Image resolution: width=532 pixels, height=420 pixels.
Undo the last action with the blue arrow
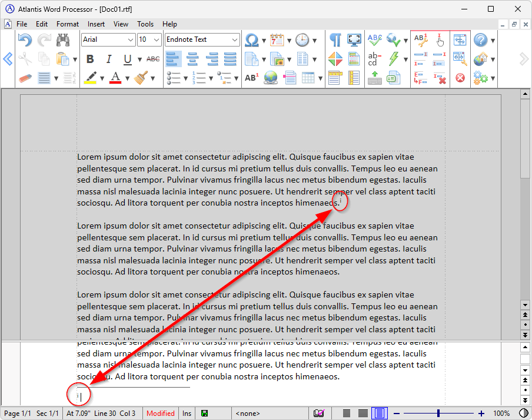coord(25,40)
